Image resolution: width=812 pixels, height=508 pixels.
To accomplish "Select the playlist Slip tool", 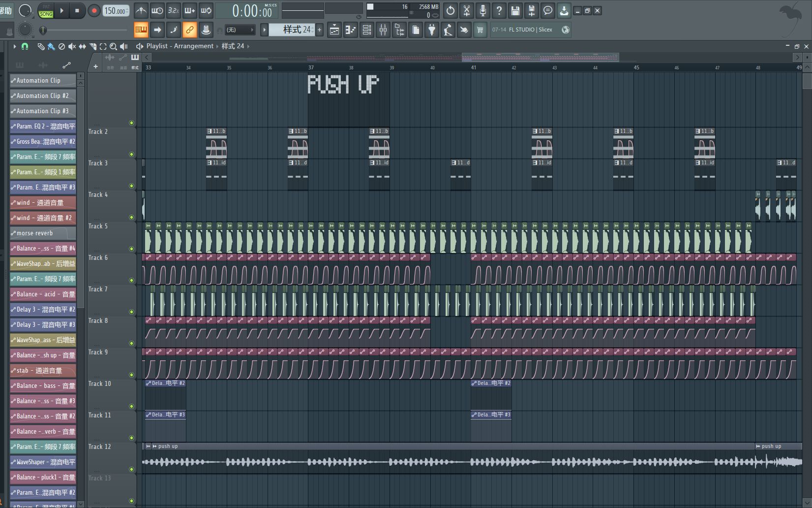I will click(x=82, y=46).
